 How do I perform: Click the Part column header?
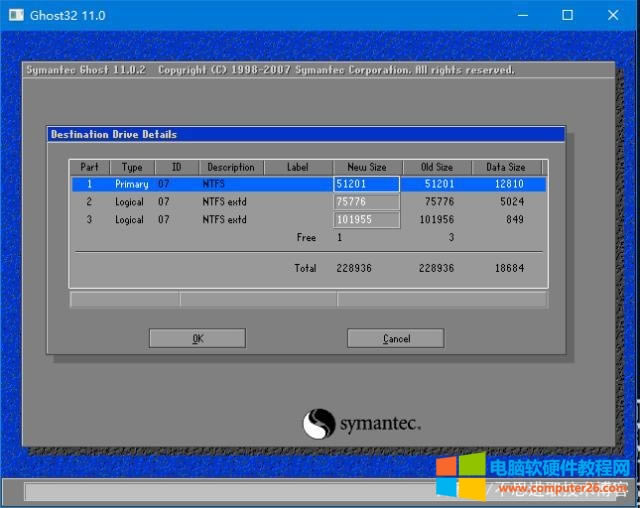89,167
